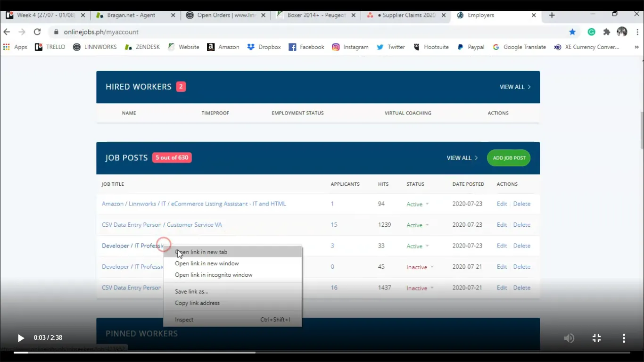Reload the page
The width and height of the screenshot is (644, 362).
point(37,32)
